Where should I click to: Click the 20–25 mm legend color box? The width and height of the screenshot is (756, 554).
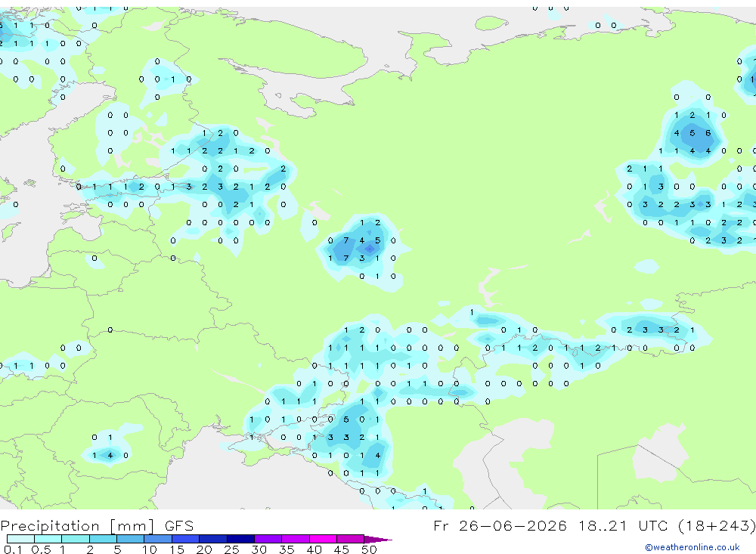coord(213,539)
